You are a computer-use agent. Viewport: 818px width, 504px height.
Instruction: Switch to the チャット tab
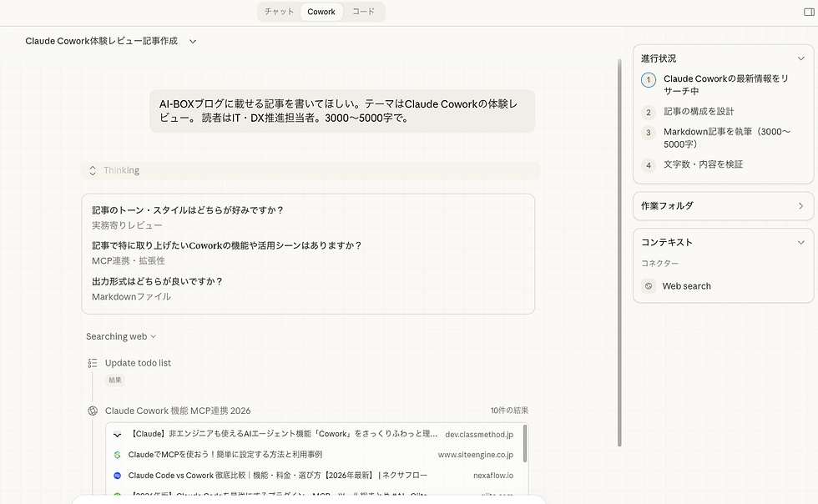coord(279,12)
